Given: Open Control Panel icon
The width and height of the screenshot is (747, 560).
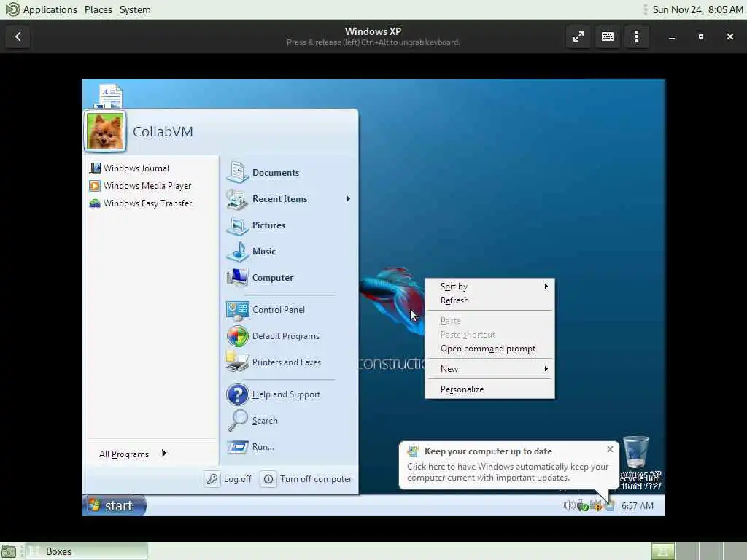Looking at the screenshot, I should [x=237, y=310].
